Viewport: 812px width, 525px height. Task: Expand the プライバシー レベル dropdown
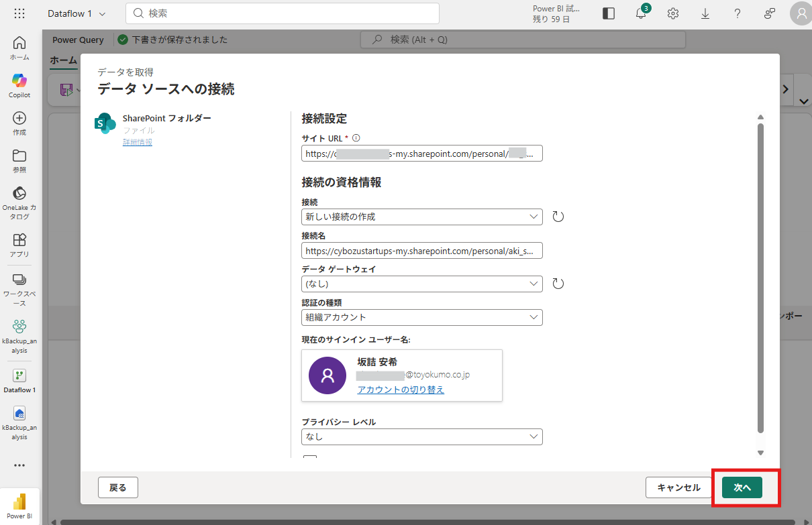tap(422, 436)
